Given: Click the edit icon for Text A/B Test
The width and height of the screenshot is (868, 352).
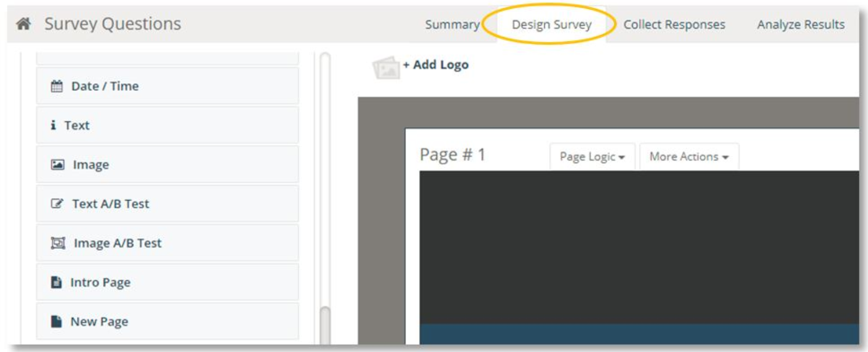Looking at the screenshot, I should coord(57,203).
